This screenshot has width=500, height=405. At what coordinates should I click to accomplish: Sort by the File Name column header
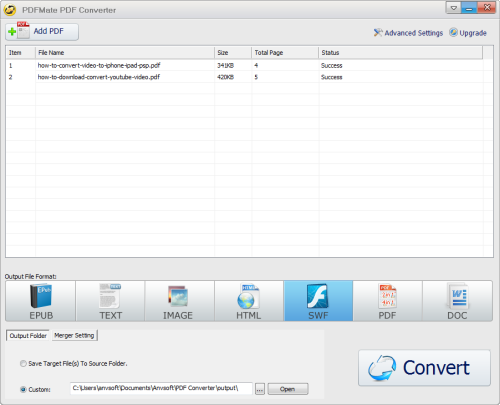coord(125,53)
